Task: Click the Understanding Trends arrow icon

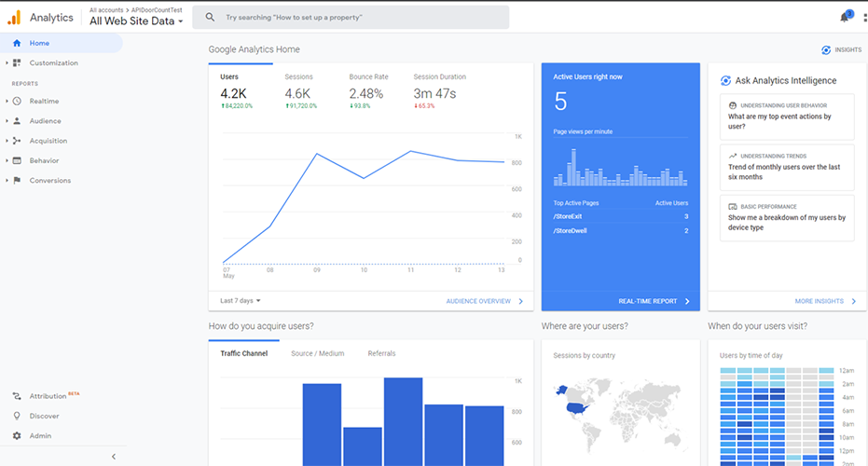Action: 733,156
